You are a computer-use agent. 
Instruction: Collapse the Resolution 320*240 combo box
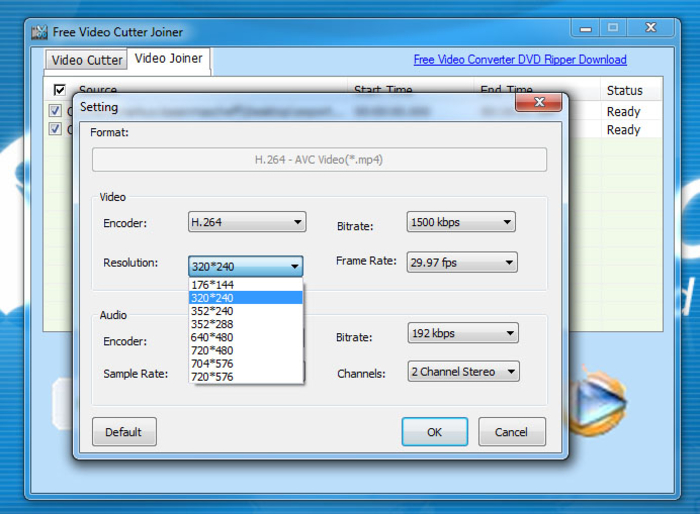pyautogui.click(x=246, y=266)
